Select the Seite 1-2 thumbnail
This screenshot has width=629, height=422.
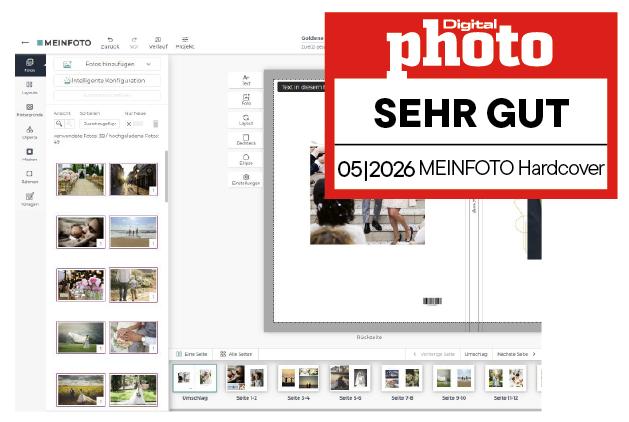246,377
